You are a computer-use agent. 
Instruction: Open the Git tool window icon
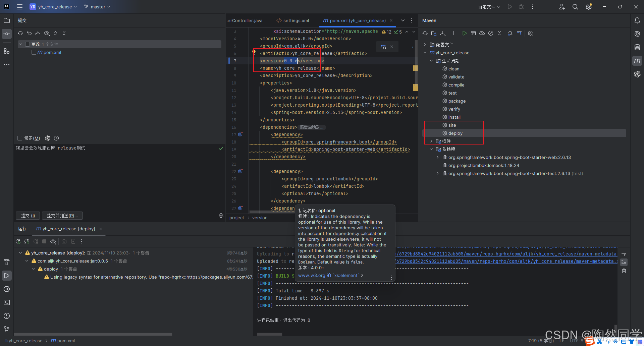(7, 329)
